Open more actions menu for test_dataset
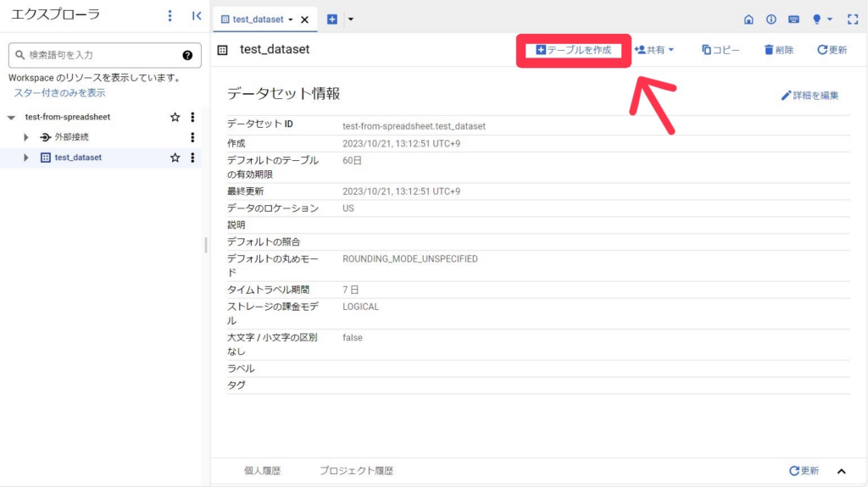 pyautogui.click(x=192, y=158)
